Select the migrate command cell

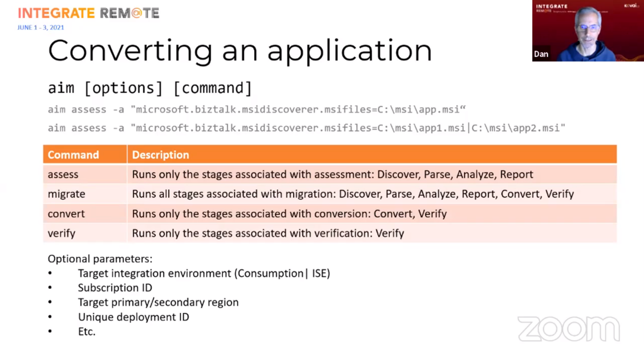click(66, 194)
